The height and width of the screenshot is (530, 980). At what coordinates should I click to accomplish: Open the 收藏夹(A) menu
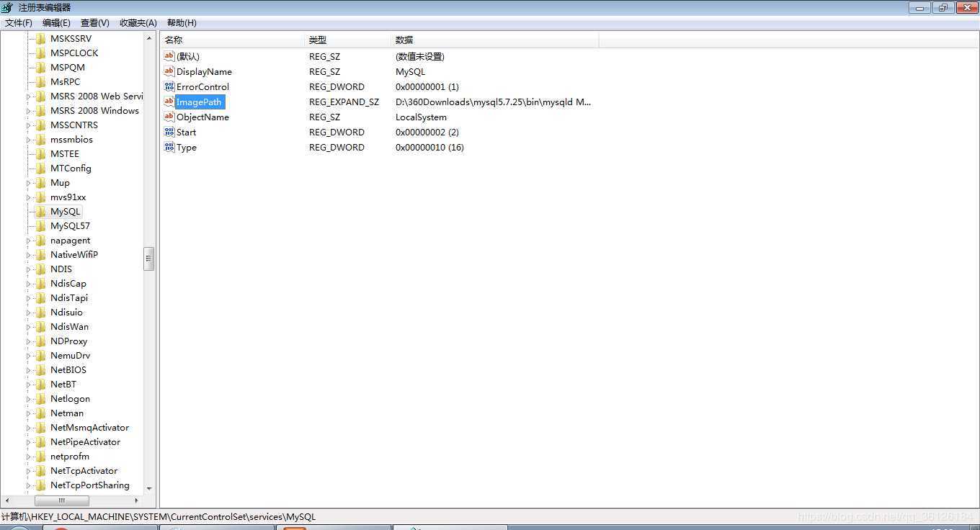click(138, 23)
